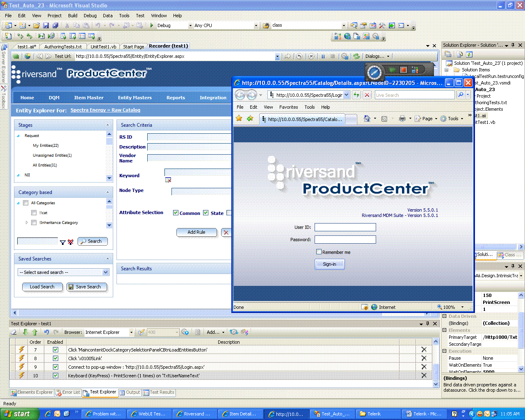Click the Start Debugging green arrow icon
525x420 pixels.
pyautogui.click(x=152, y=25)
